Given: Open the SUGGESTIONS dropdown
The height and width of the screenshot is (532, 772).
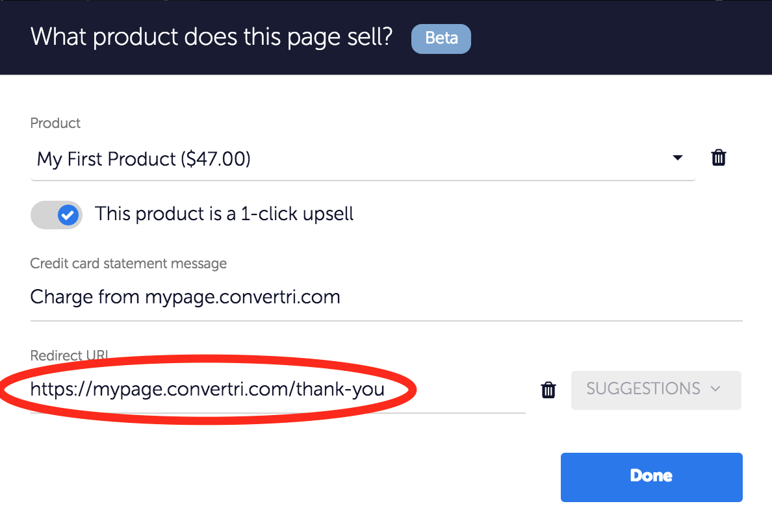Looking at the screenshot, I should click(656, 390).
